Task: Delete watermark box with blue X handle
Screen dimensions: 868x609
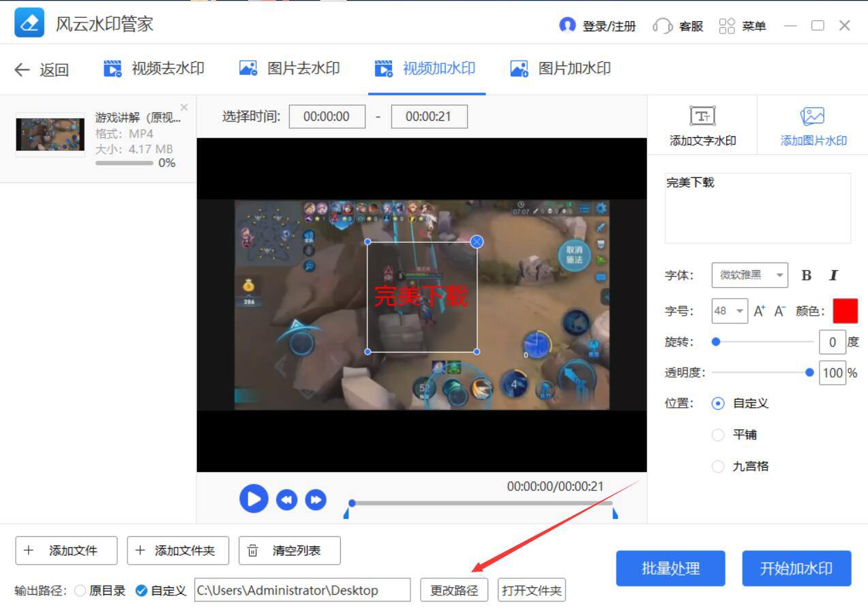Action: click(477, 241)
